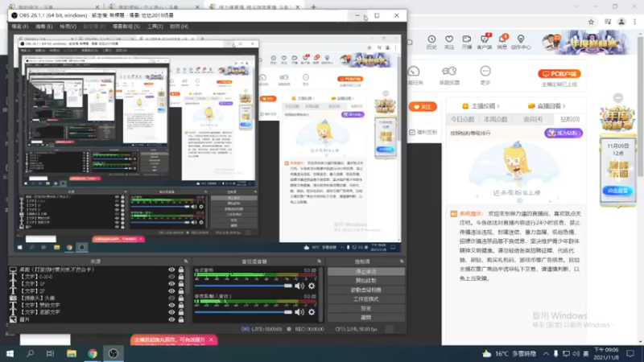Click the purple 成为钻粉 button

click(x=563, y=133)
